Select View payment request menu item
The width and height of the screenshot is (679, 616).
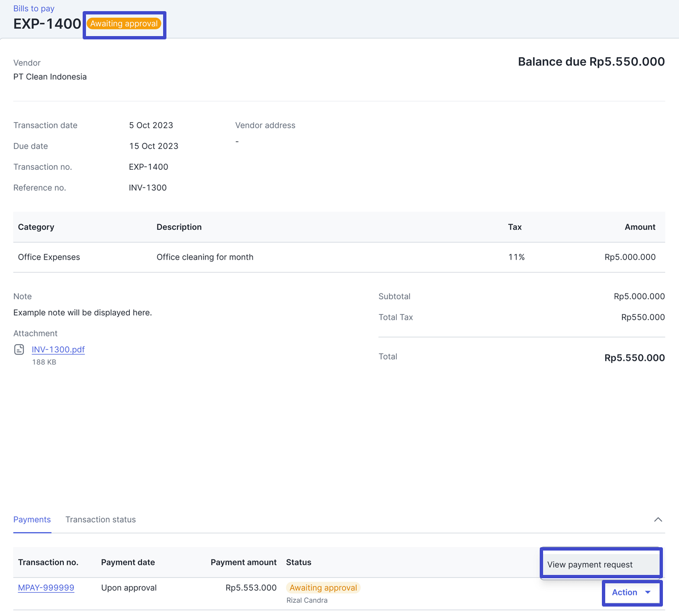pos(590,564)
